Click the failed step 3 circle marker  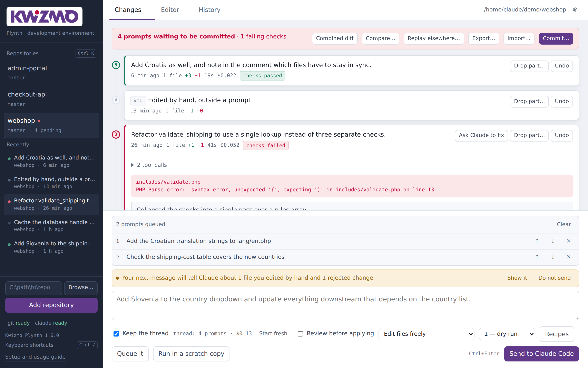click(116, 134)
